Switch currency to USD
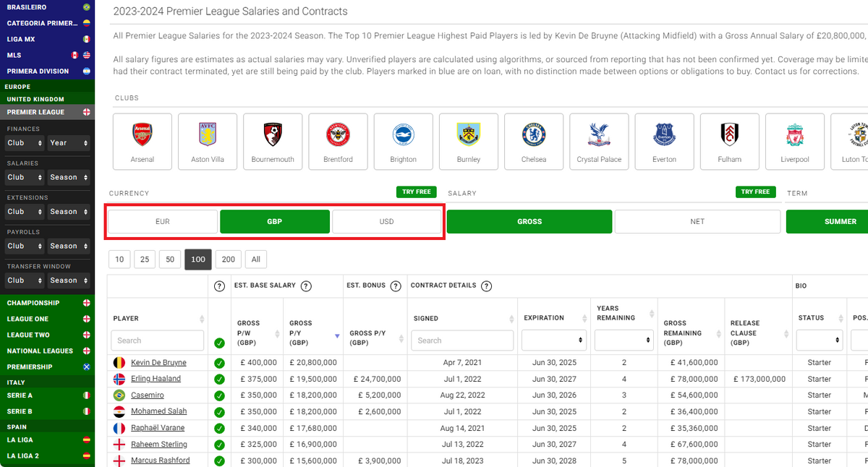The width and height of the screenshot is (868, 467). click(386, 222)
